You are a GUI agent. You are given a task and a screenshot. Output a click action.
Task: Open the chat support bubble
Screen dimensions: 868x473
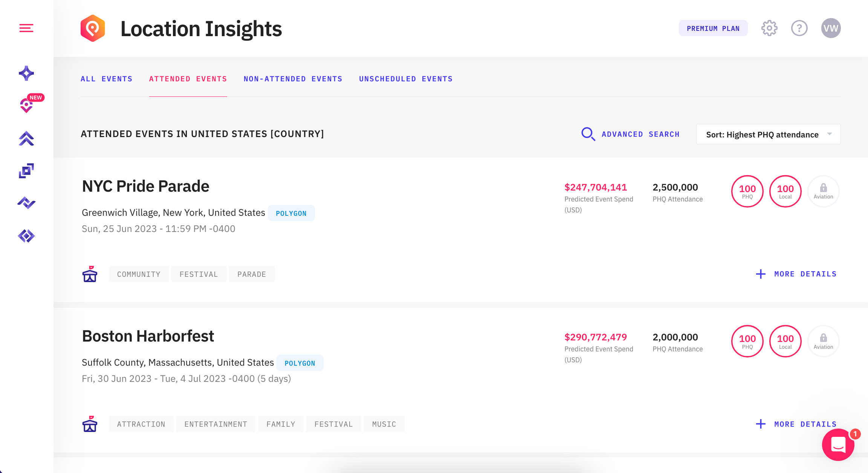point(838,445)
